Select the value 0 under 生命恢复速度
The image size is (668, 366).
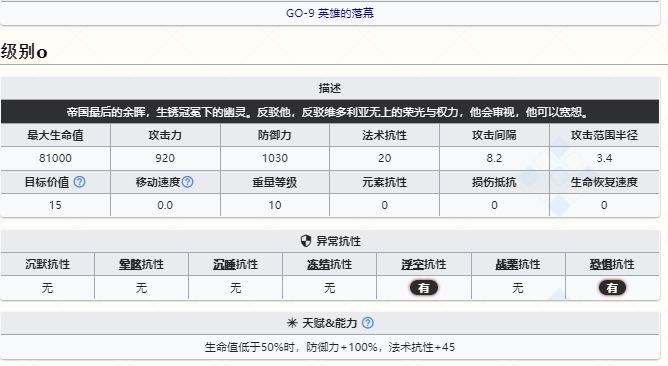click(x=604, y=205)
